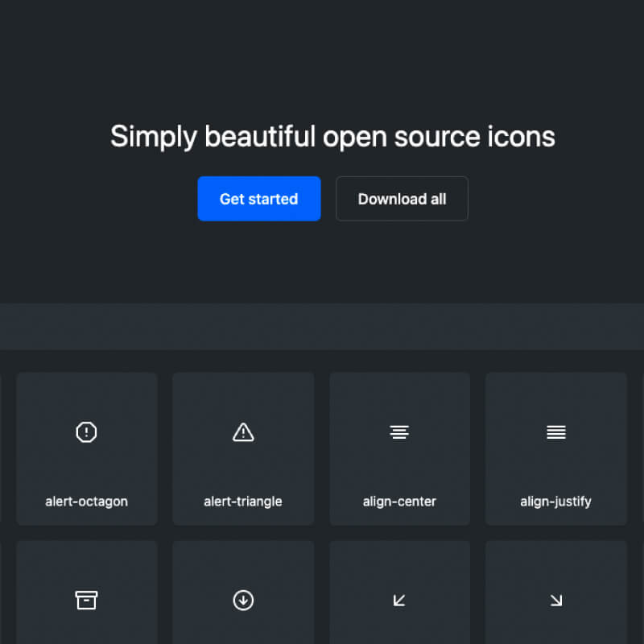Click the align-justify label text
This screenshot has height=644, width=644.
(555, 502)
